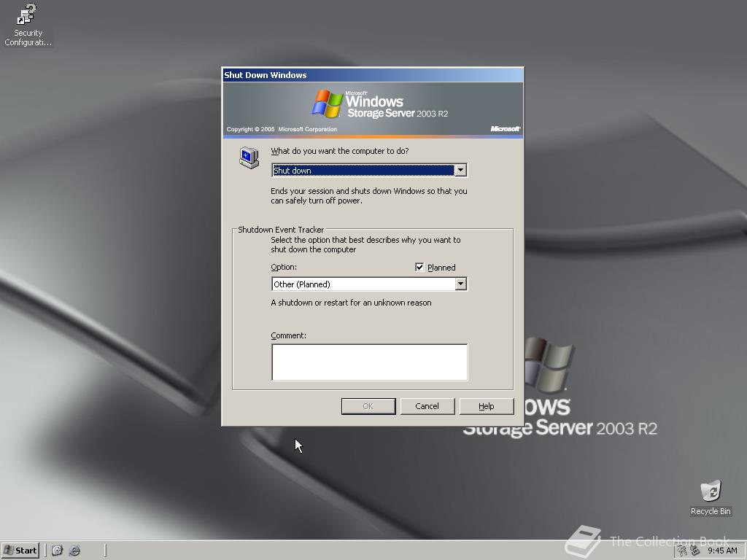Click the 'A shutdown or restart for an unknown reason' text
This screenshot has width=747, height=560.
pos(351,303)
